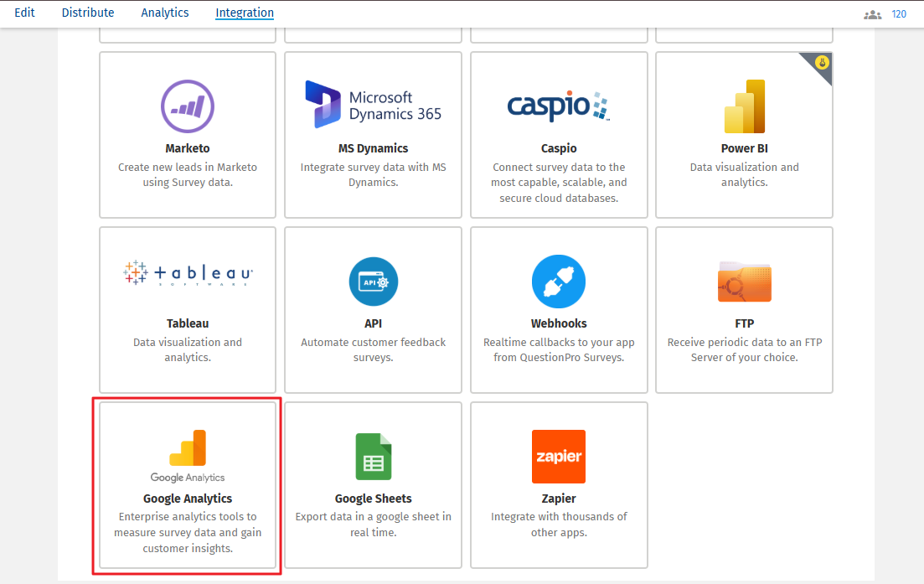
Task: Click the Tableau logo
Action: [188, 273]
